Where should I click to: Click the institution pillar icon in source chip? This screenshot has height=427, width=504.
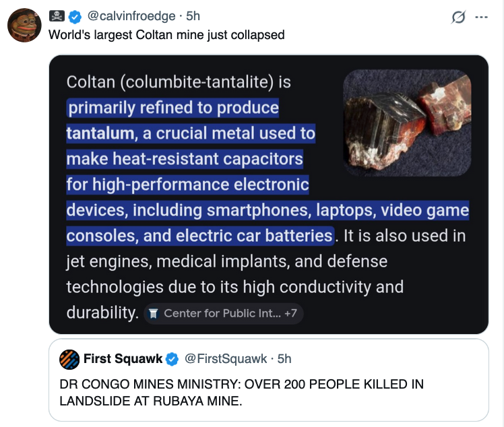[x=153, y=313]
